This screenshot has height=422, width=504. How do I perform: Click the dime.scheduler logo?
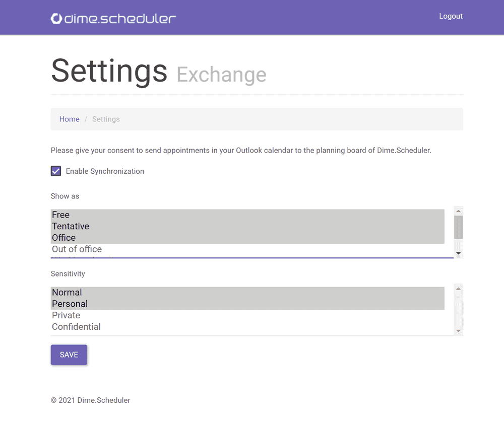(113, 19)
